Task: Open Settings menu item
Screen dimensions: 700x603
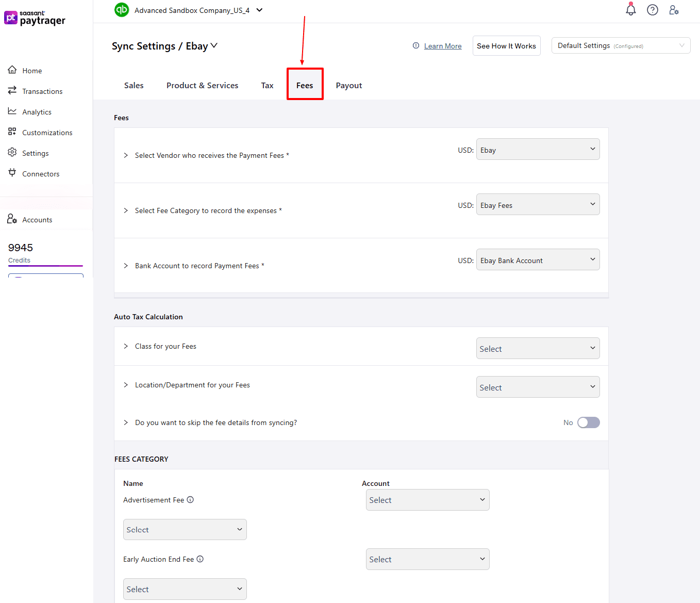Action: coord(36,153)
